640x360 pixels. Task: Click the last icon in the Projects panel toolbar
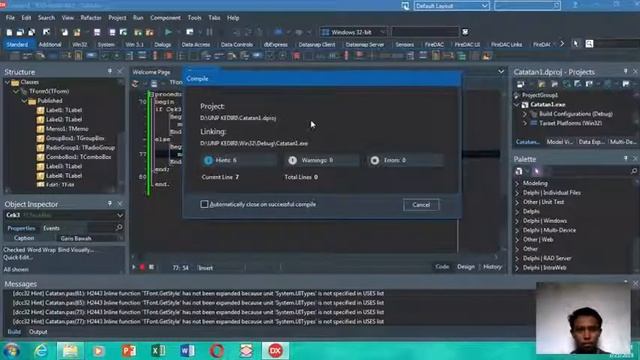(626, 84)
